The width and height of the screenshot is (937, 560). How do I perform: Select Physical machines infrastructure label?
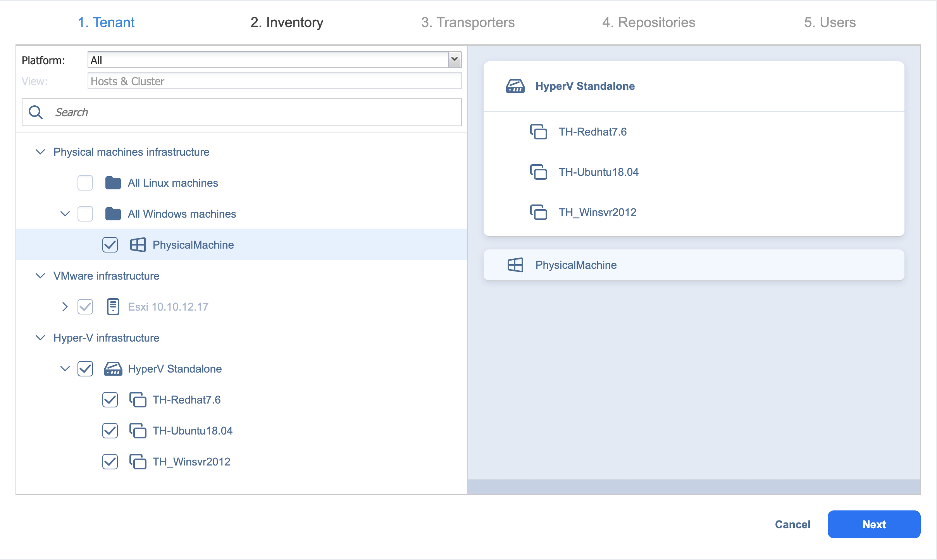tap(131, 152)
